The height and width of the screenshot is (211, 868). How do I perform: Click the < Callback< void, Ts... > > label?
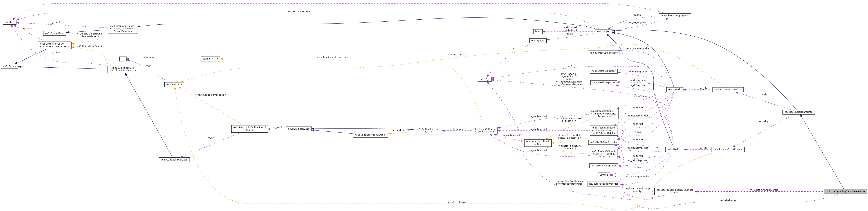[x=333, y=58]
